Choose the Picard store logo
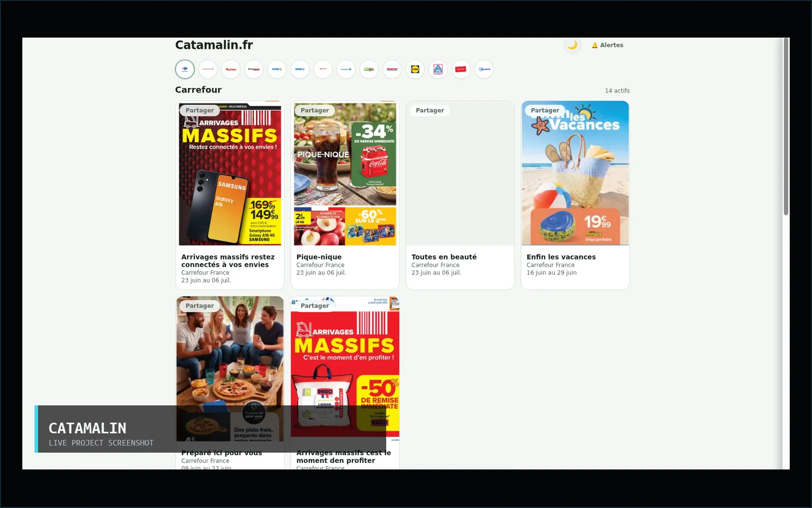 click(484, 69)
